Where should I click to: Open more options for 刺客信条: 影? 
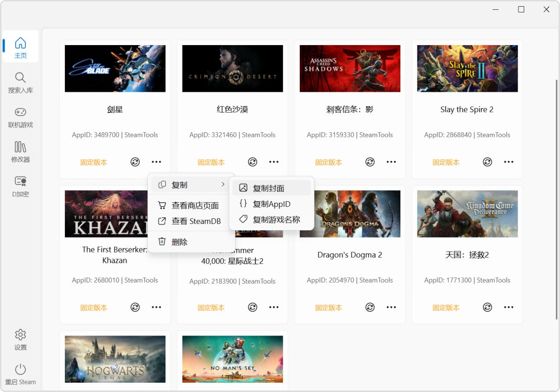pos(391,162)
